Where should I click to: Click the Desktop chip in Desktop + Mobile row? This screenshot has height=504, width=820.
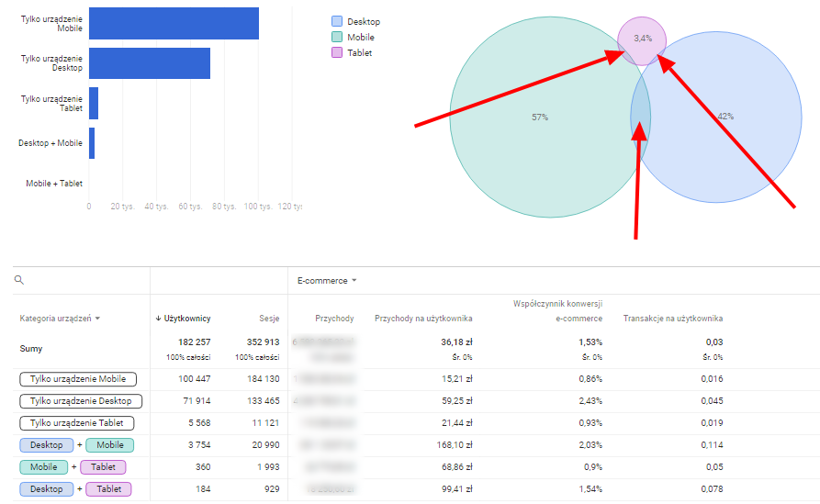(x=47, y=445)
